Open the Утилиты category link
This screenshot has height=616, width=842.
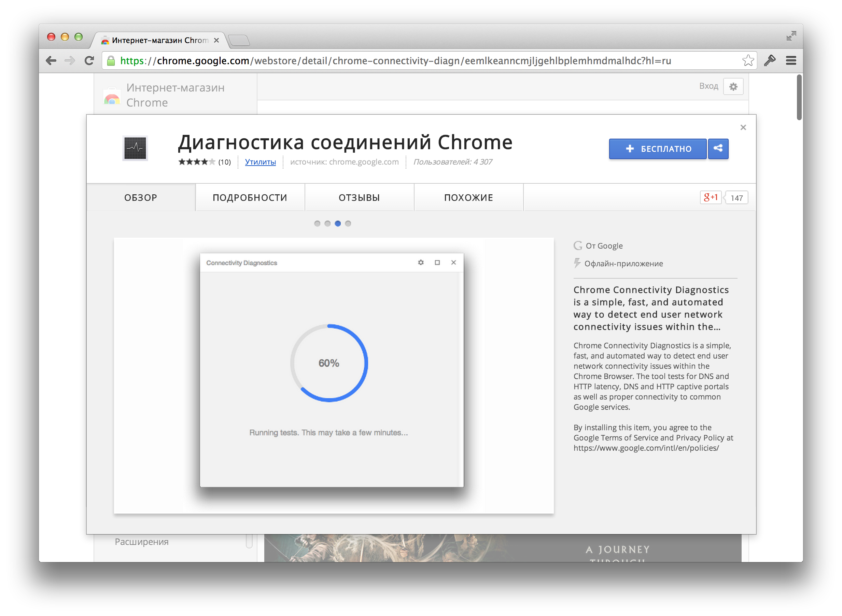260,162
